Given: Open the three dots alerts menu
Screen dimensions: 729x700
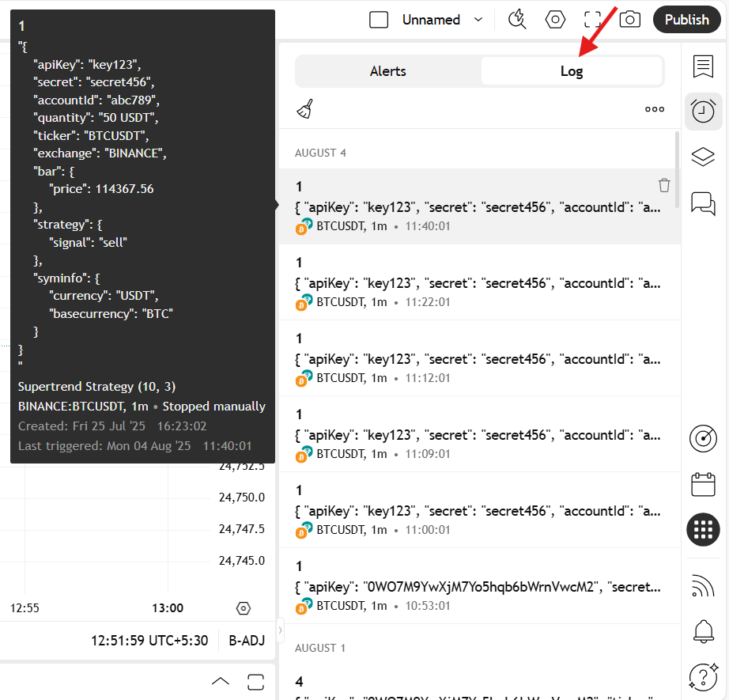Looking at the screenshot, I should [x=654, y=109].
